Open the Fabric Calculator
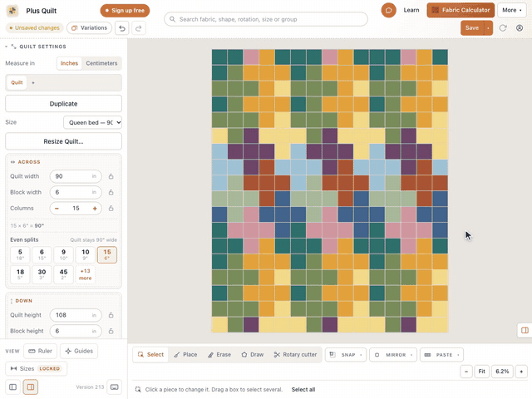 point(461,10)
